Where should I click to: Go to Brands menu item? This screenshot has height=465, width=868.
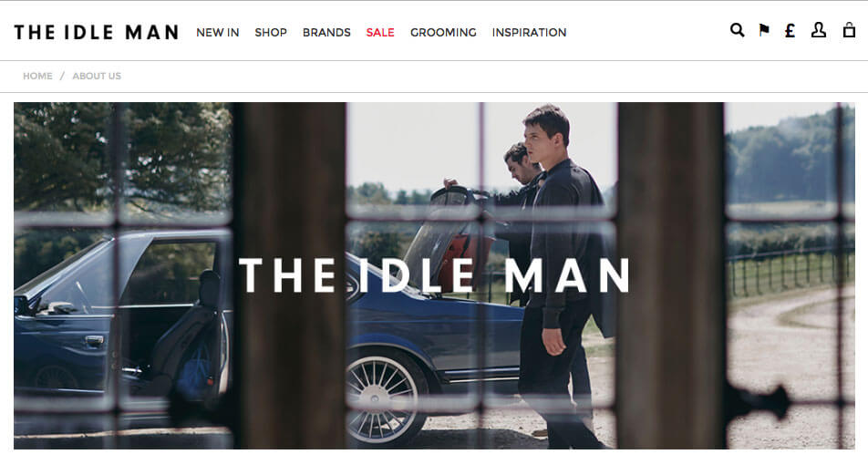[x=326, y=33]
